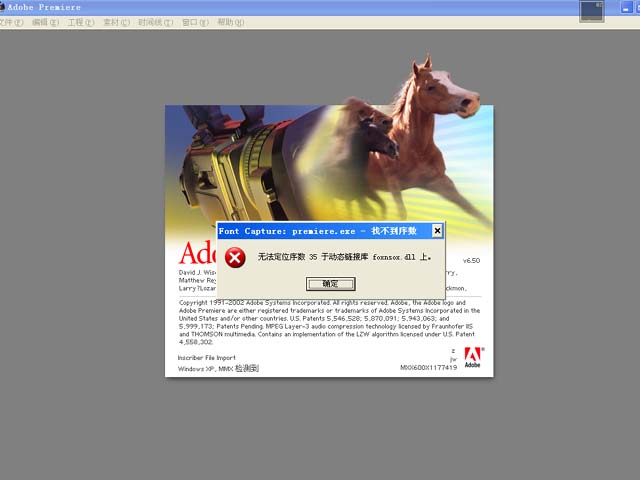Open the 窗口 (W) menu

coord(195,22)
